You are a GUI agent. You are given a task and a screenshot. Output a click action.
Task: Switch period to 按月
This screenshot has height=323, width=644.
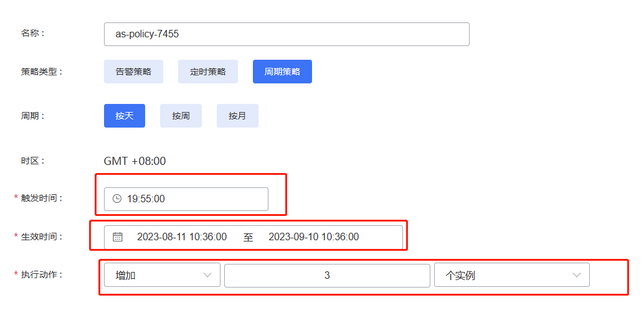tap(237, 116)
